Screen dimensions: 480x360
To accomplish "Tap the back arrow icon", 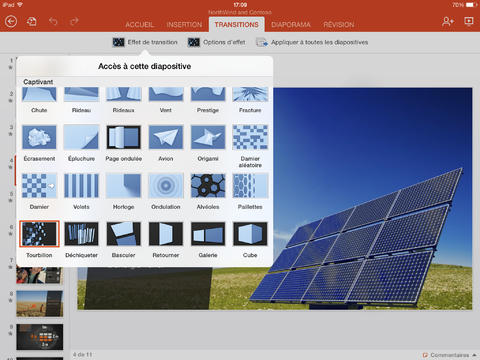I will 11,22.
